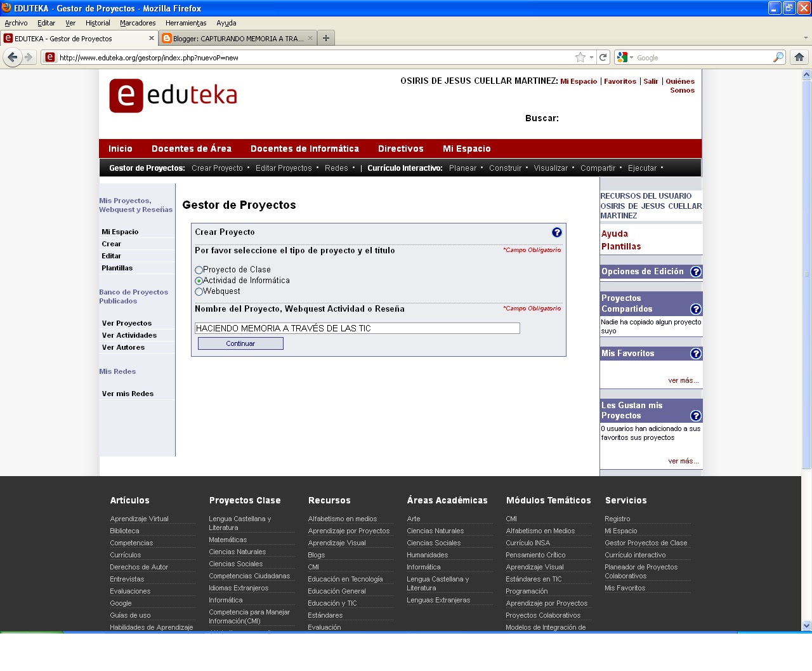The height and width of the screenshot is (671, 812).
Task: Bookmark the page with the star icon
Action: [580, 57]
